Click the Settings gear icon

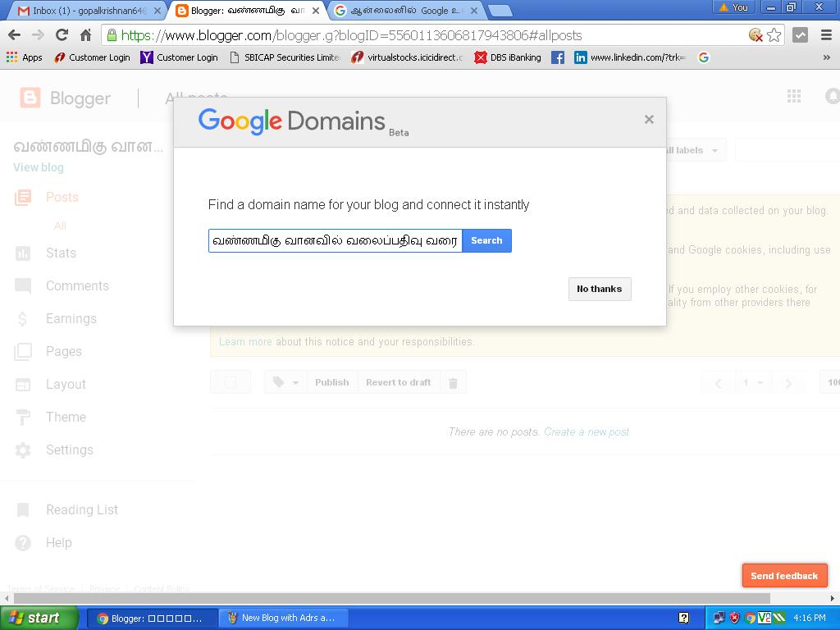click(23, 450)
